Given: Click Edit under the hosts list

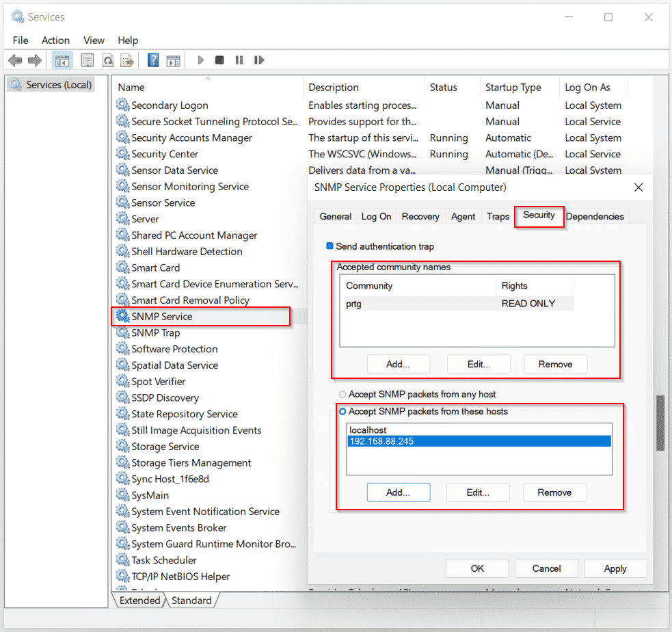Looking at the screenshot, I should 478,492.
